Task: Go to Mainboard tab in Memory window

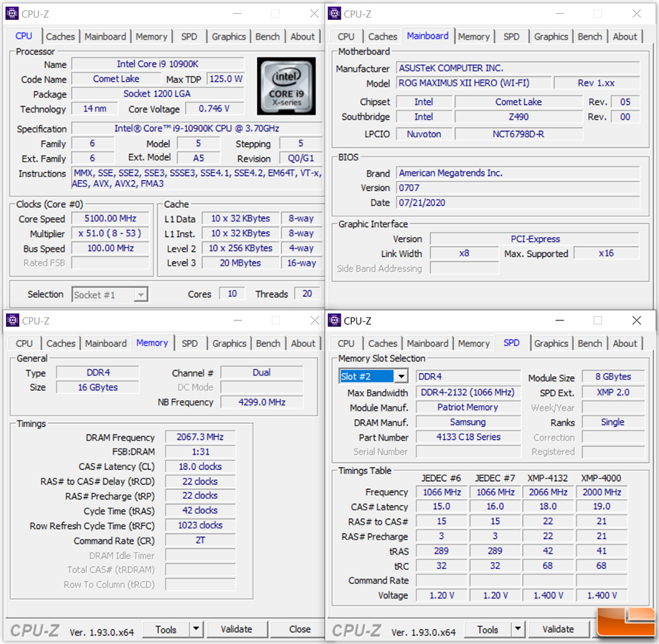Action: [x=105, y=343]
